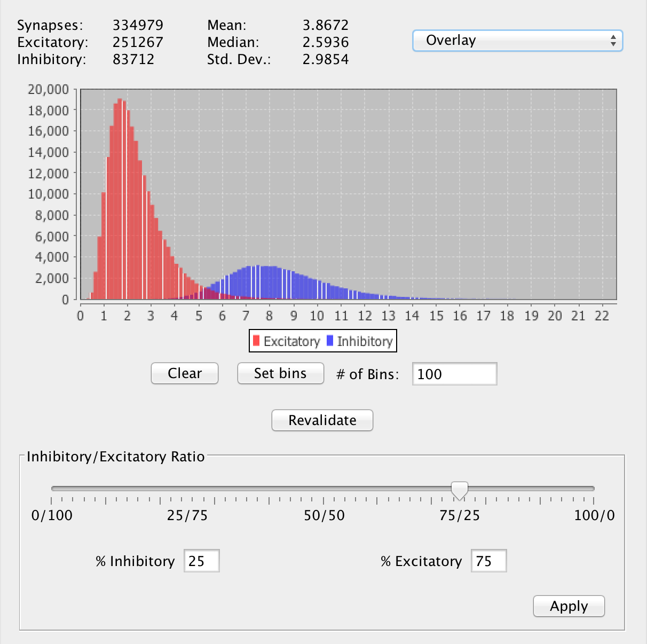This screenshot has height=644, width=647.
Task: Click the Inhibitory/Excitatory ratio slider handle
Action: [459, 489]
